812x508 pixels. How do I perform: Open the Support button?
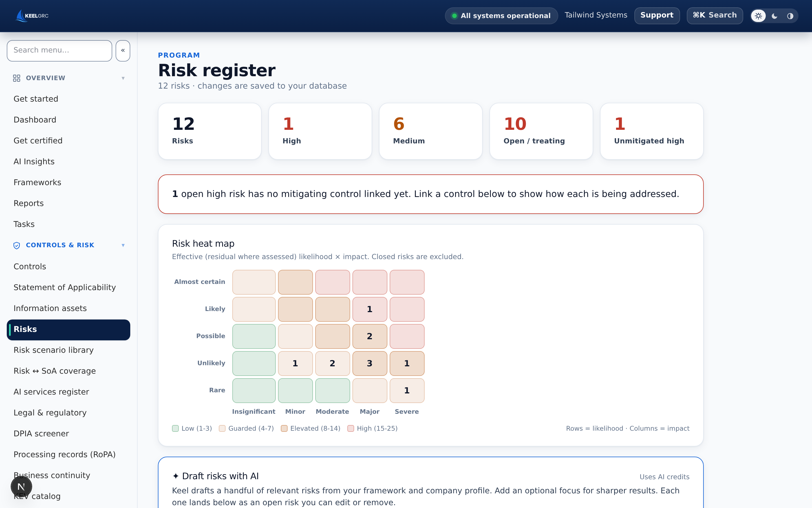pyautogui.click(x=657, y=16)
